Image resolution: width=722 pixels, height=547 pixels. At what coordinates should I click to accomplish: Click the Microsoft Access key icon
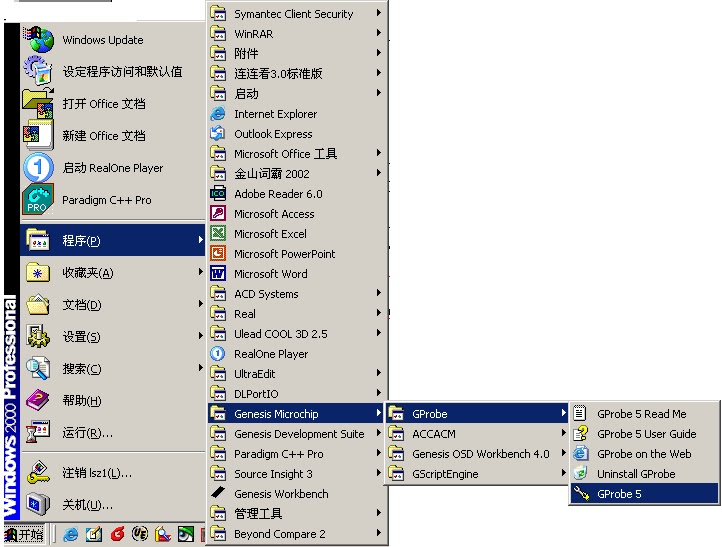(218, 214)
